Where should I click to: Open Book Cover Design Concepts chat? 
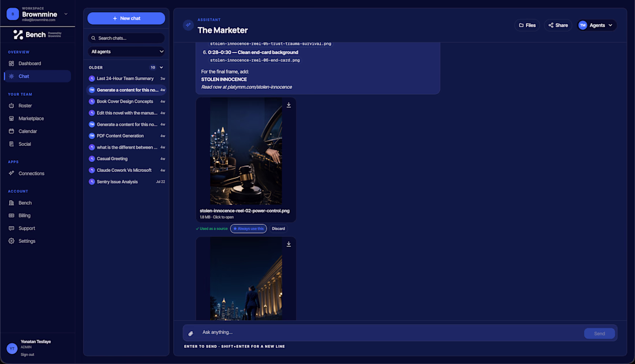(126, 102)
